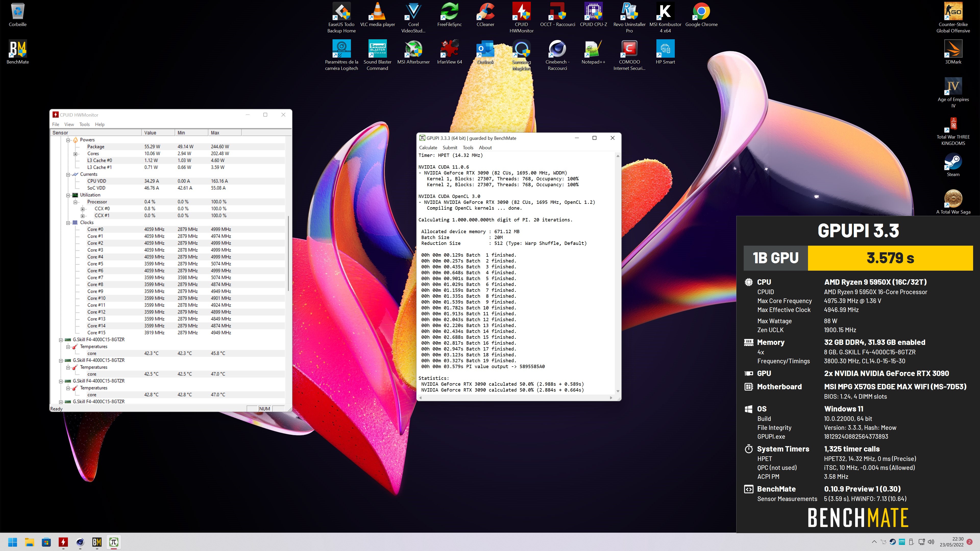Image resolution: width=980 pixels, height=551 pixels.
Task: Collapse the Processor utilization node
Action: point(75,202)
